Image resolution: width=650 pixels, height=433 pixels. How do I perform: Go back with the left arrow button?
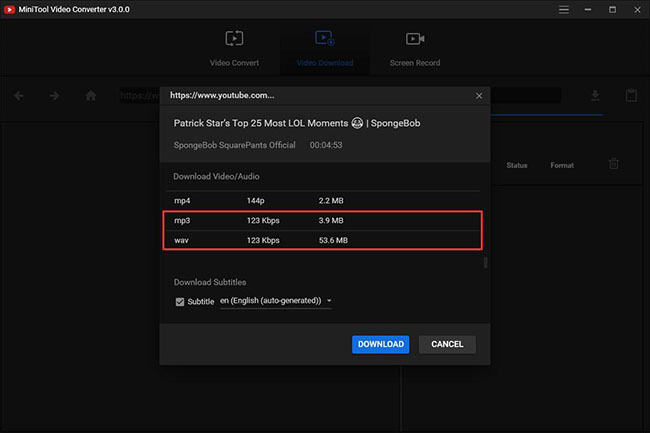click(x=19, y=96)
